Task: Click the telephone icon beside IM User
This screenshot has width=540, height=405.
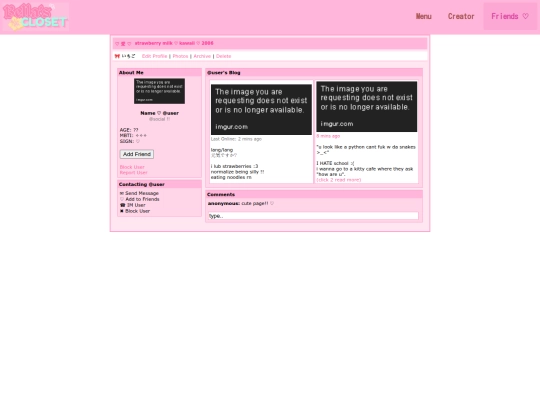Action: coord(122,205)
